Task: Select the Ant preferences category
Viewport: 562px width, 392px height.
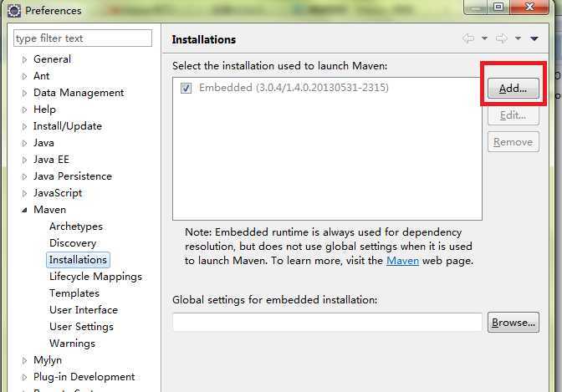Action: pyautogui.click(x=41, y=76)
